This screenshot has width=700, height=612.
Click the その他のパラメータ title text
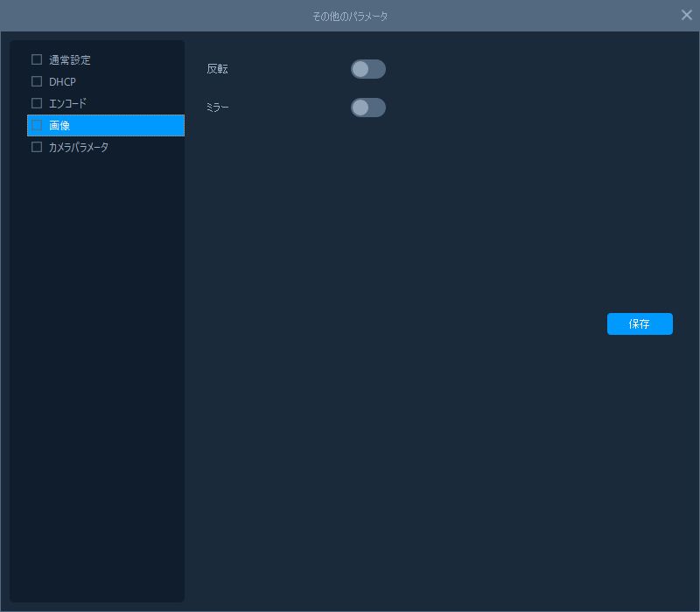pos(350,16)
